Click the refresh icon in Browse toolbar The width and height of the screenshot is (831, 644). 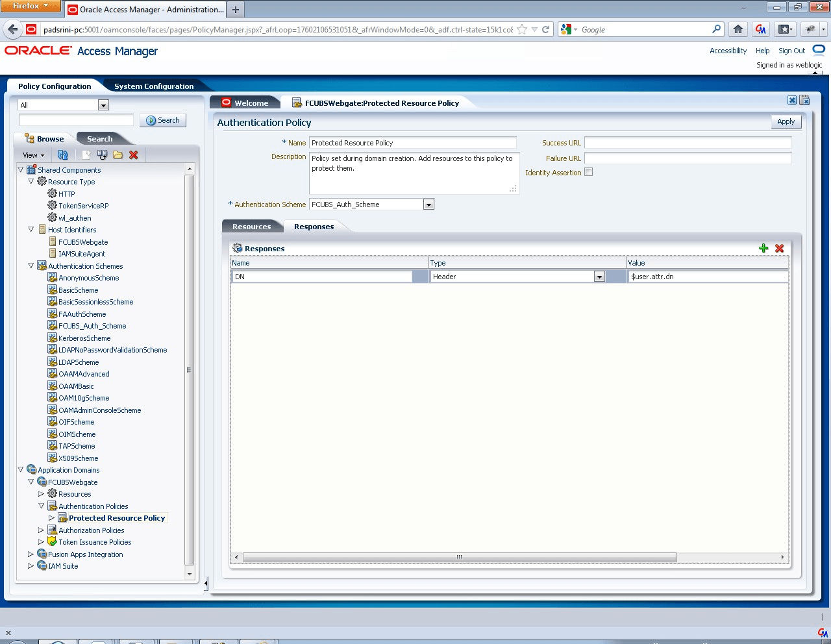(x=63, y=155)
